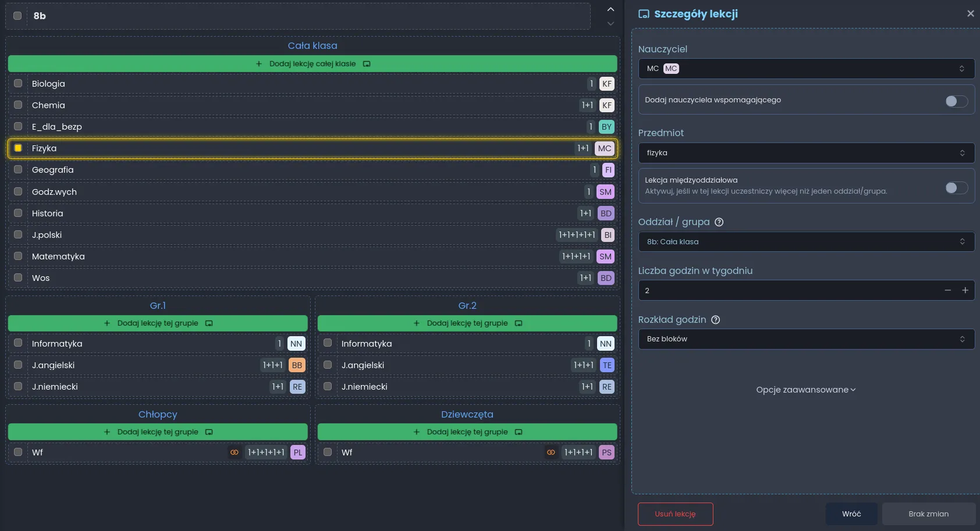Click the help icon beside Rozkład godzin
Image resolution: width=980 pixels, height=531 pixels.
point(715,320)
